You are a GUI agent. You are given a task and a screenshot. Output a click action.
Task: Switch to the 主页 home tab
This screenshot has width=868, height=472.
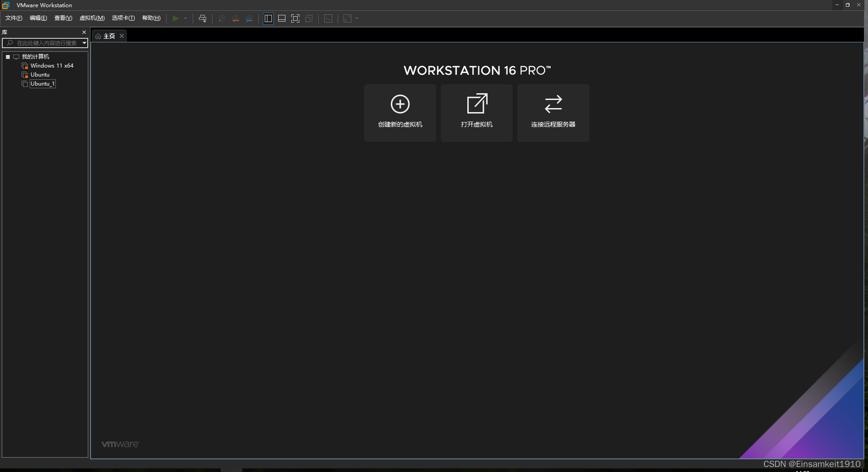pyautogui.click(x=109, y=36)
